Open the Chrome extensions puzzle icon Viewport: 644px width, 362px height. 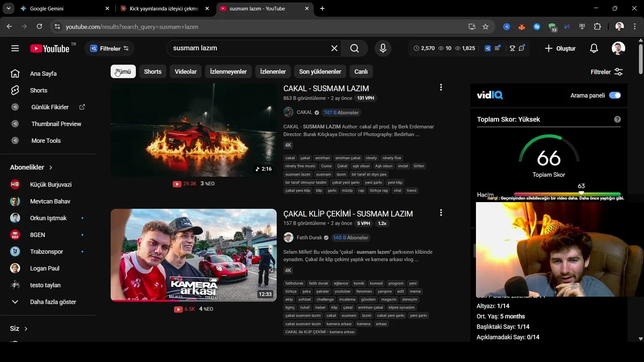[x=597, y=27]
